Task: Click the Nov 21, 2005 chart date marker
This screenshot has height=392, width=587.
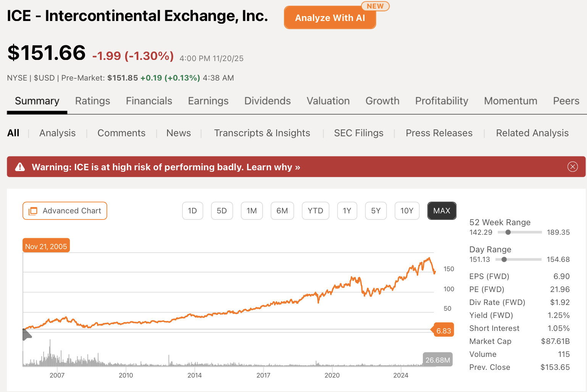Action: point(46,245)
